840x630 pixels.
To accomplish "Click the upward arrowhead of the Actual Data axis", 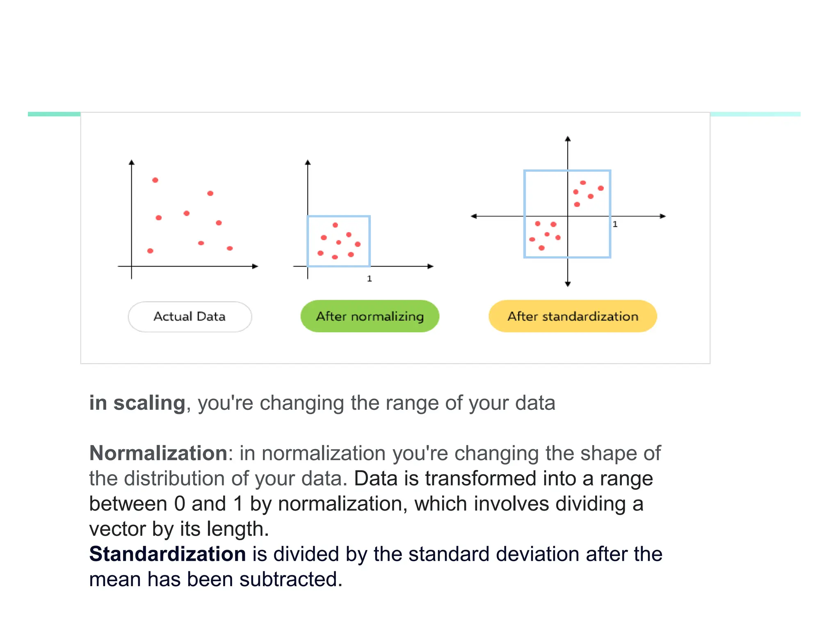I will (x=132, y=162).
